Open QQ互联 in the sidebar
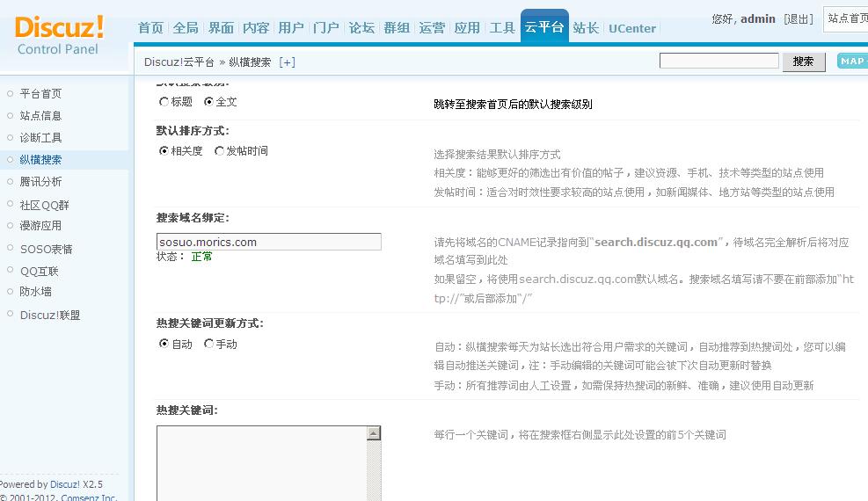Image resolution: width=868 pixels, height=501 pixels. point(39,271)
